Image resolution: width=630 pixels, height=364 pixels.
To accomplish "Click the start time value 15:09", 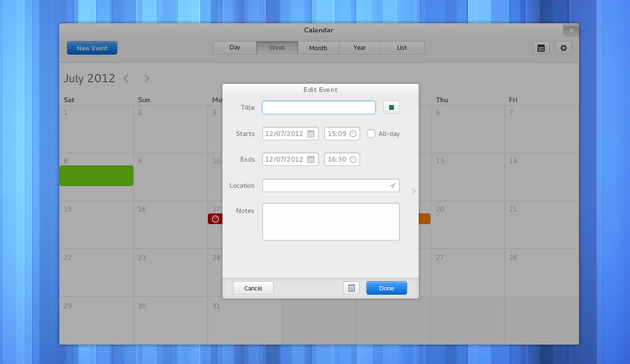I will coord(337,134).
